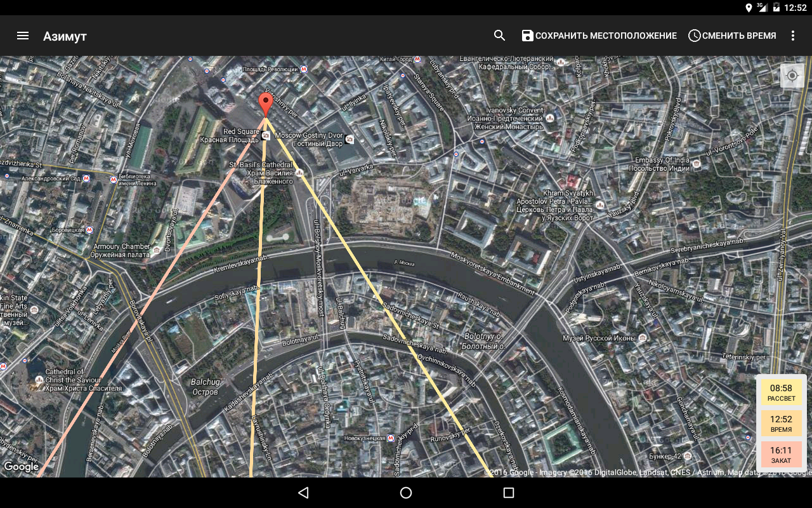Tap the status bar battery icon
Screen dimensions: 812x508
pyautogui.click(x=776, y=8)
